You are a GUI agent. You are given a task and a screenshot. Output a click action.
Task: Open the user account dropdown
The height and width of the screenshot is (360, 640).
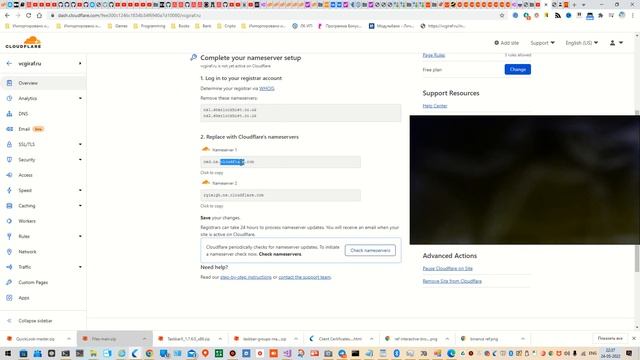(616, 43)
